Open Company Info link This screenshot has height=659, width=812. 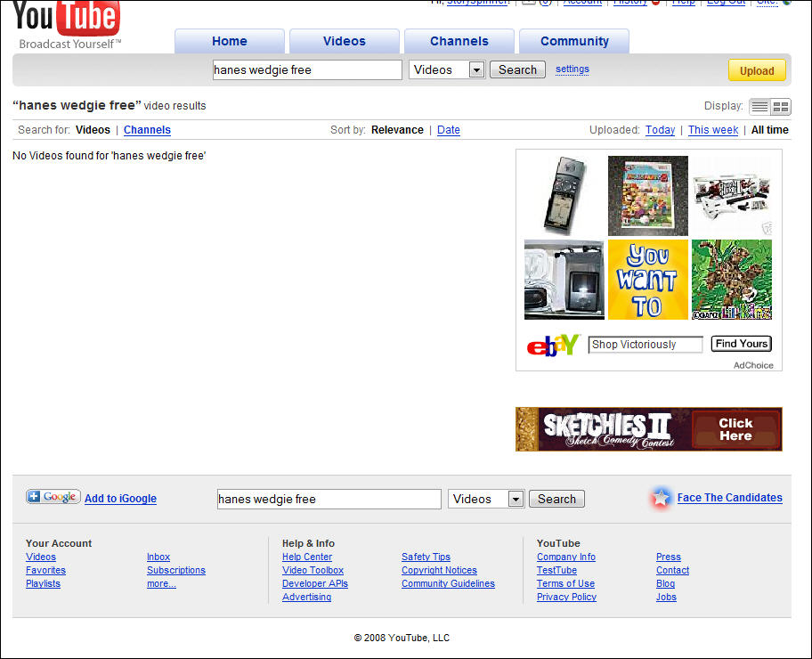point(566,557)
